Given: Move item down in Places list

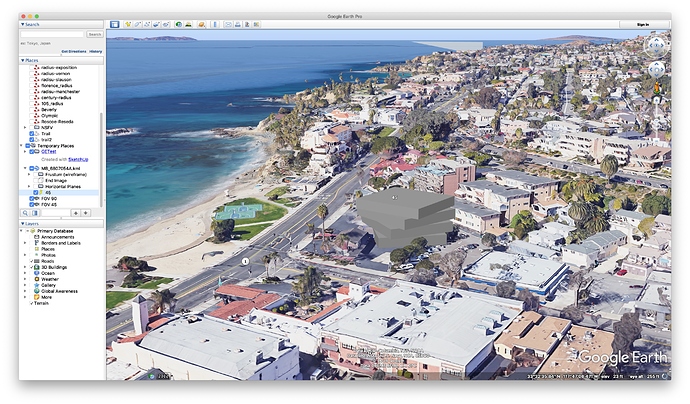Looking at the screenshot, I should pos(86,213).
